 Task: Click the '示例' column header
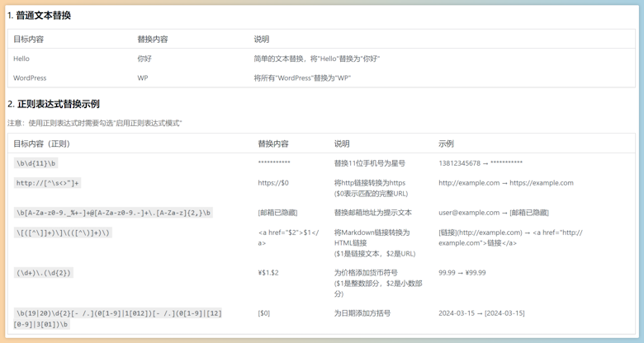[x=446, y=144]
